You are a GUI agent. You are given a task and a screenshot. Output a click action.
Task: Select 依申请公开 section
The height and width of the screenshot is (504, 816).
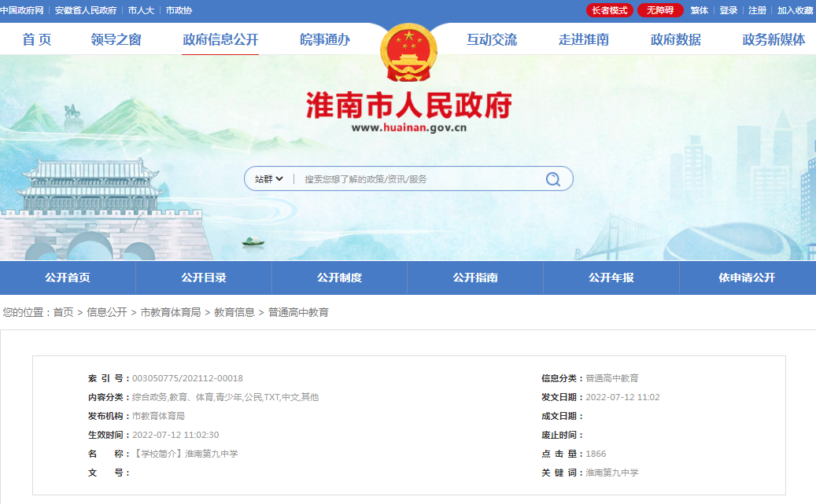point(747,278)
